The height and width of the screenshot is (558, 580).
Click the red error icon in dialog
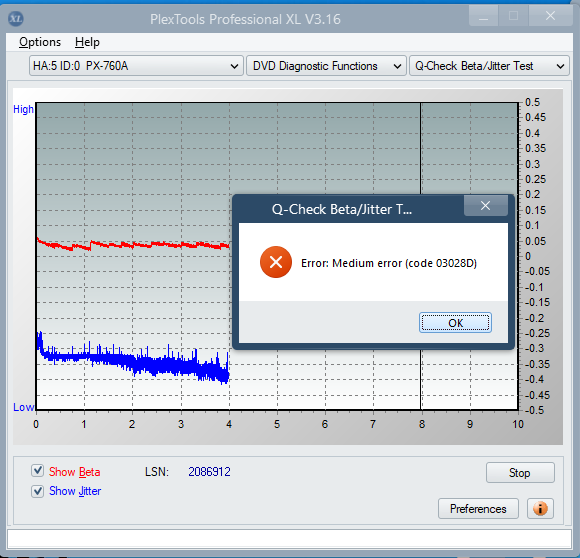pos(276,262)
